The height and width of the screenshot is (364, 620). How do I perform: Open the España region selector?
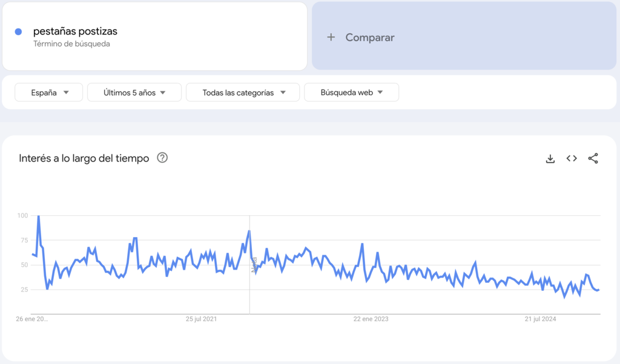coord(48,92)
